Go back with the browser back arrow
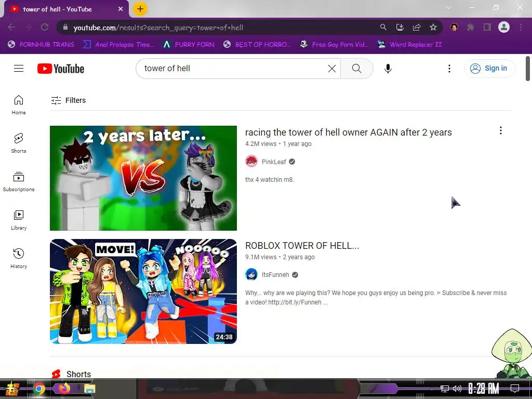This screenshot has width=532, height=399. (11, 27)
